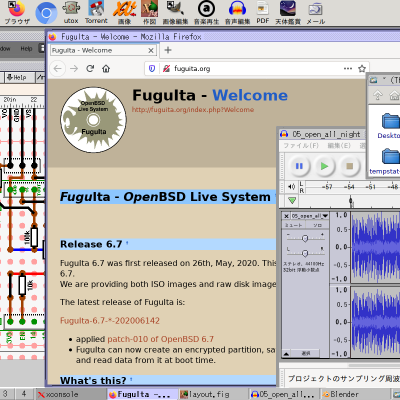The height and width of the screenshot is (400, 400).
Task: Launch the Firefox browser (ブラウザ) desktop icon
Action: [17, 12]
